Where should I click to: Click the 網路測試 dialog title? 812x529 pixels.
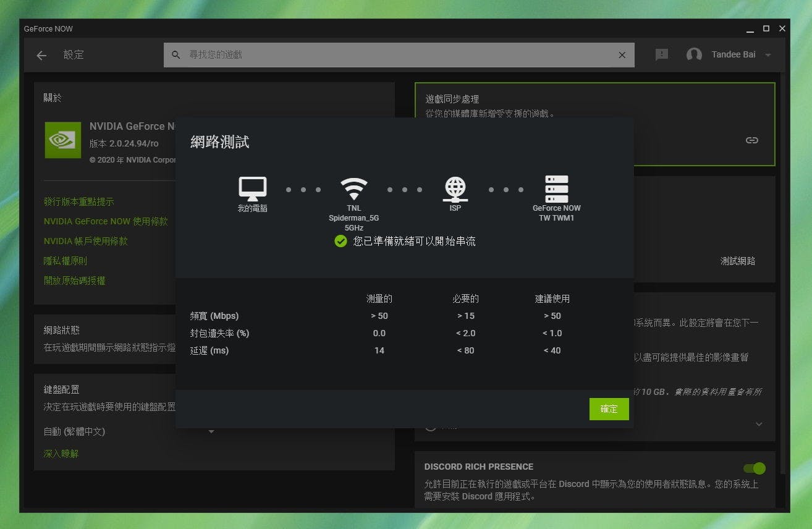click(x=220, y=142)
